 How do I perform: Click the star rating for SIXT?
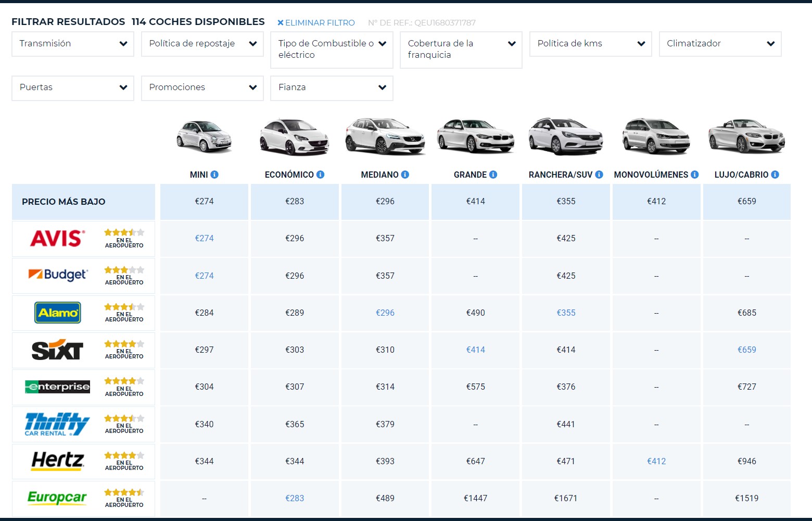click(124, 344)
